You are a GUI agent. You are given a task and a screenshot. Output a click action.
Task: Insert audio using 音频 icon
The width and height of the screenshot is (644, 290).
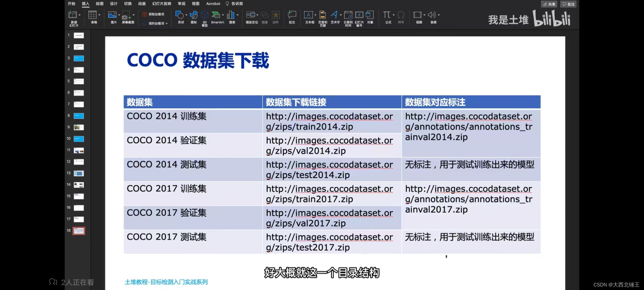432,17
